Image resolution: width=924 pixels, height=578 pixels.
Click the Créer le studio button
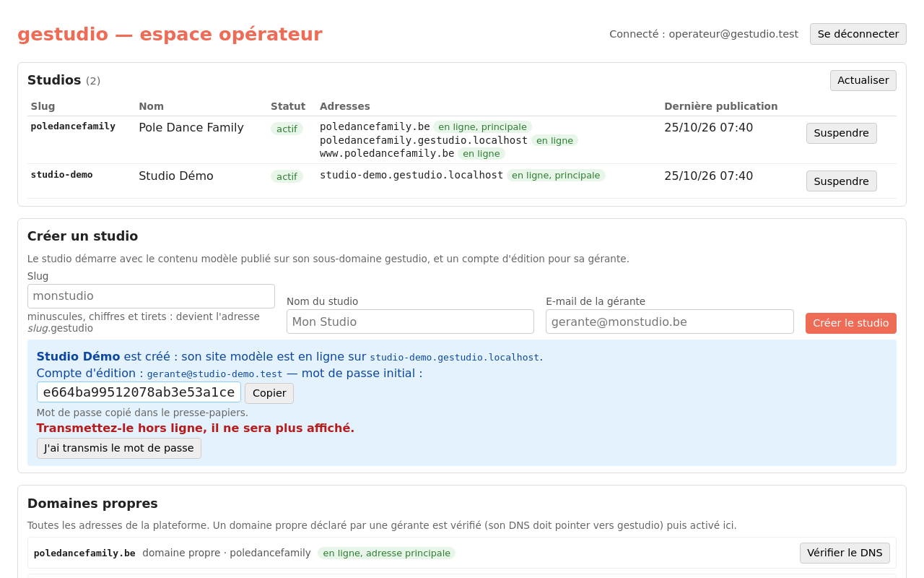[850, 323]
